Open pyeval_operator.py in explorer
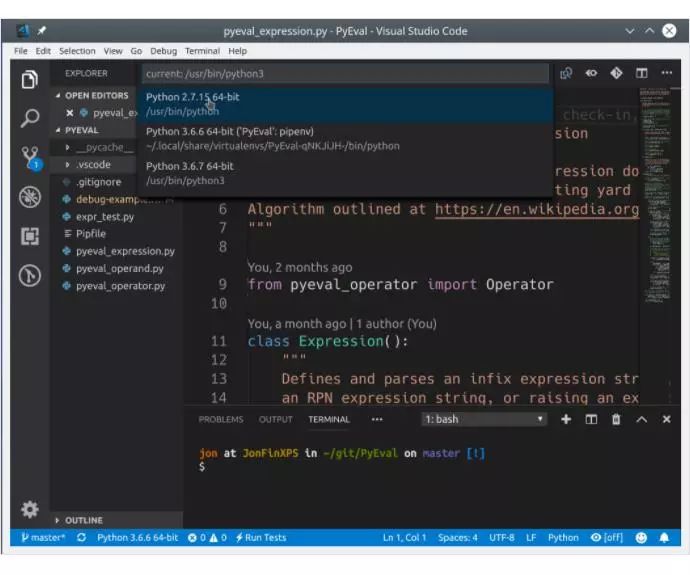The height and width of the screenshot is (575, 690). (121, 286)
